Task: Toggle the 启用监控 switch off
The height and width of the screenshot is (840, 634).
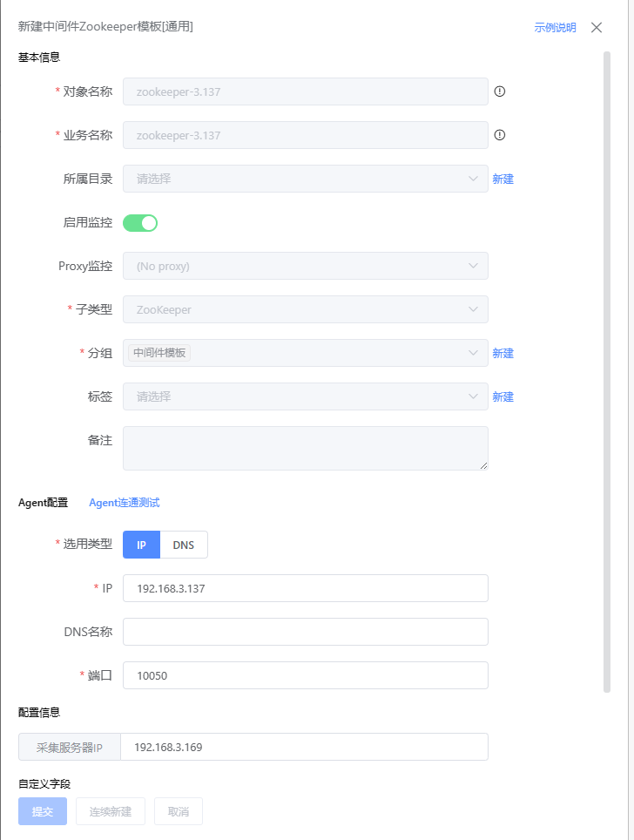Action: pos(140,223)
